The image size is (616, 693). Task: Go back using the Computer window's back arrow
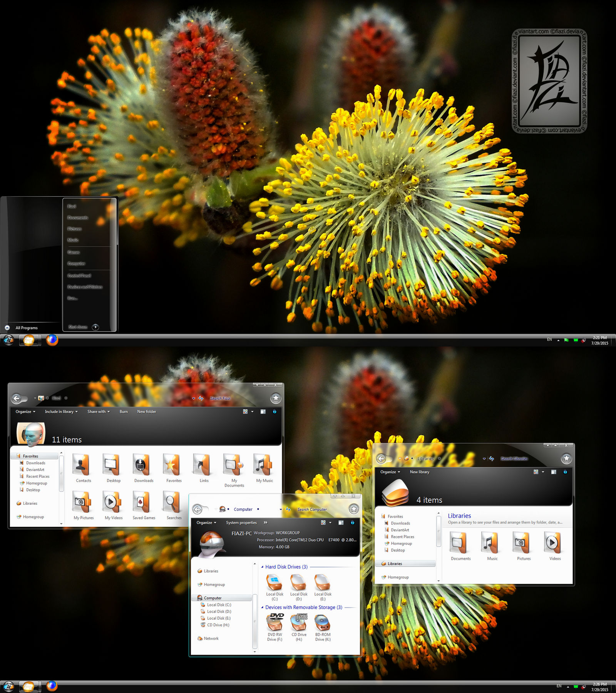coord(198,509)
